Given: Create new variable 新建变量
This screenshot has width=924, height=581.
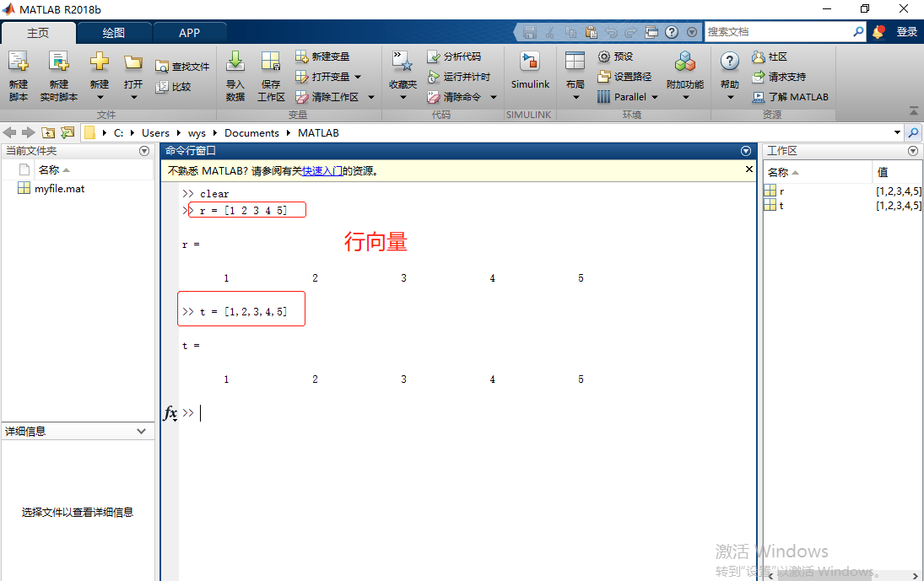Looking at the screenshot, I should (x=322, y=56).
